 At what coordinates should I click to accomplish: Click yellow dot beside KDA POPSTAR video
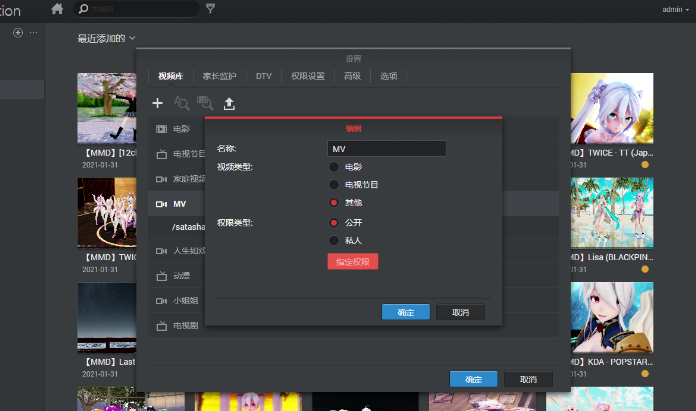(x=645, y=374)
